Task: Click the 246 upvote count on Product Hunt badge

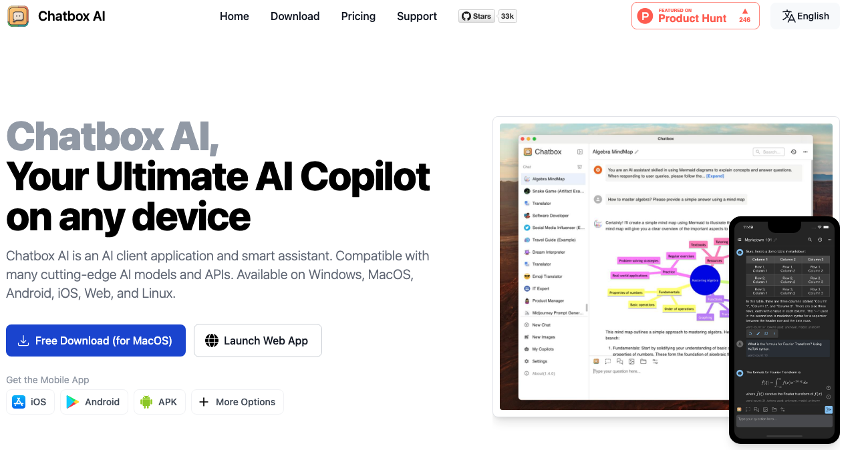Action: coord(744,19)
